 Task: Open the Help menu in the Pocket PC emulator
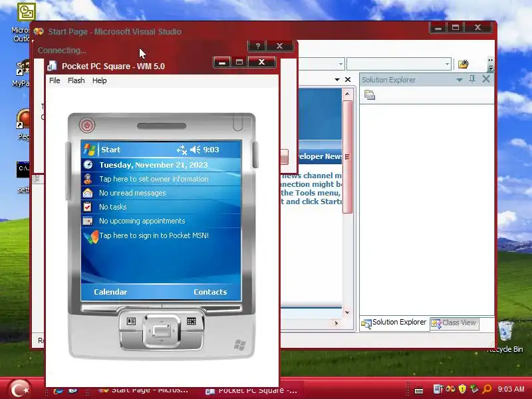coord(99,80)
